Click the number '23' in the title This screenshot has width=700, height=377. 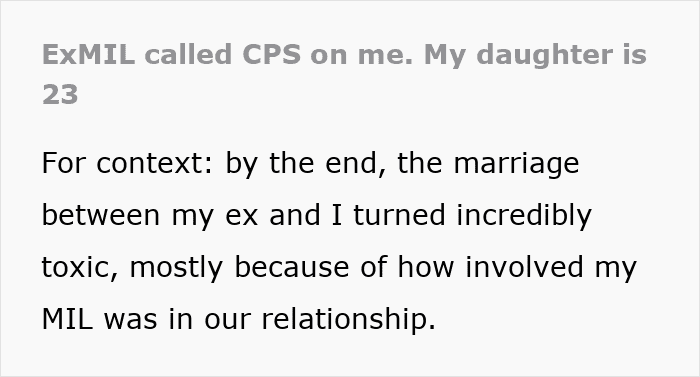pyautogui.click(x=60, y=95)
